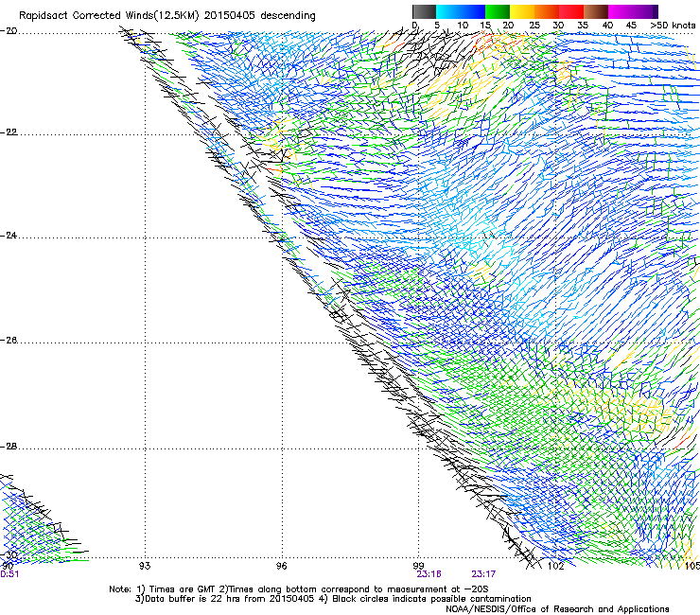This screenshot has width=700, height=615.
Task: Click the green 15-20 knots legend segment
Action: click(498, 11)
